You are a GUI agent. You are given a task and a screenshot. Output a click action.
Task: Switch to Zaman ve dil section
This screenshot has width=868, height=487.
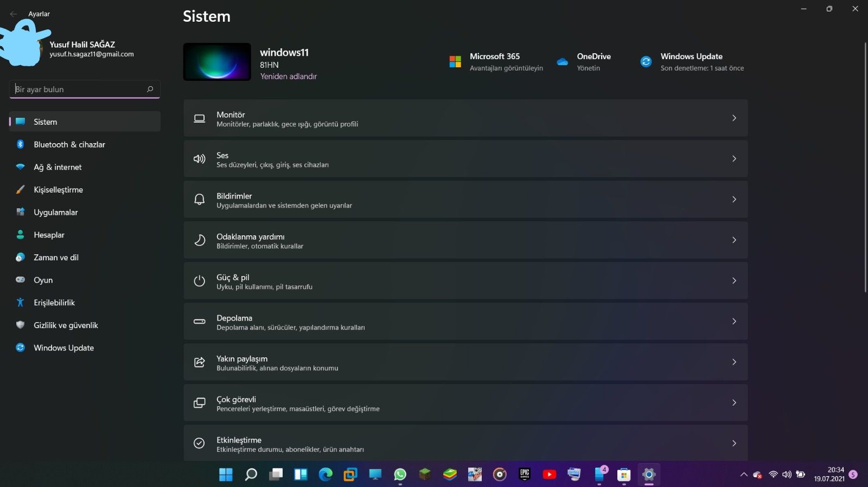click(x=56, y=258)
